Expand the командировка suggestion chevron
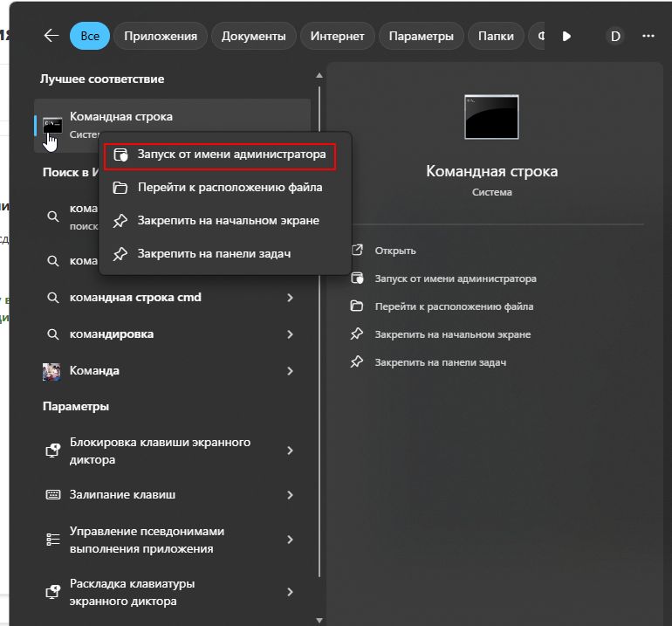The image size is (672, 626). [x=290, y=334]
